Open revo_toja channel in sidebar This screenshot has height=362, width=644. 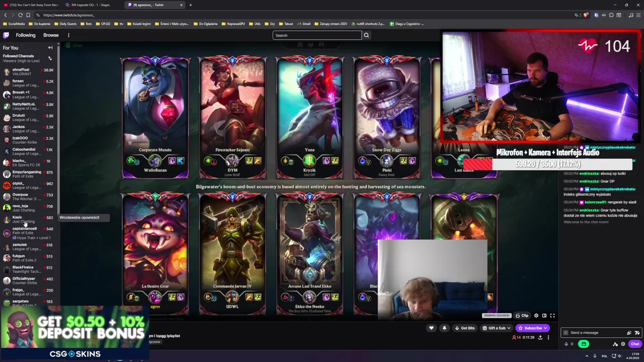click(28, 208)
